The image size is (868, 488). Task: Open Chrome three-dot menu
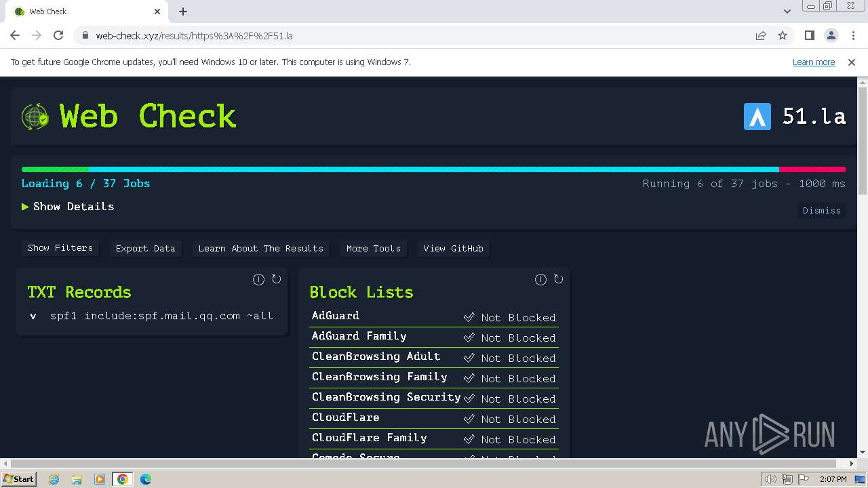(x=852, y=35)
